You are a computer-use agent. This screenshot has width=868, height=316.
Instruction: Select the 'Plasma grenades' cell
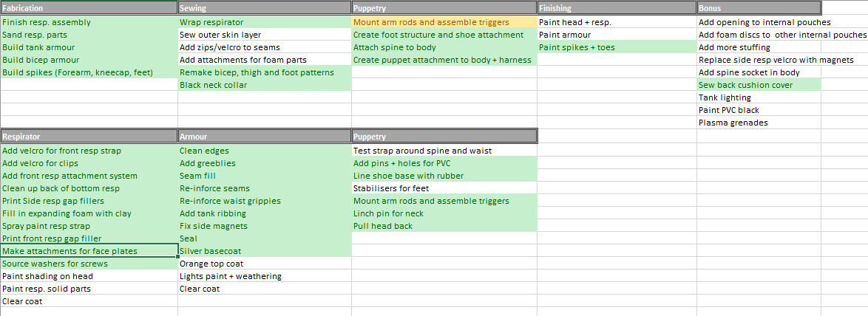pyautogui.click(x=759, y=123)
